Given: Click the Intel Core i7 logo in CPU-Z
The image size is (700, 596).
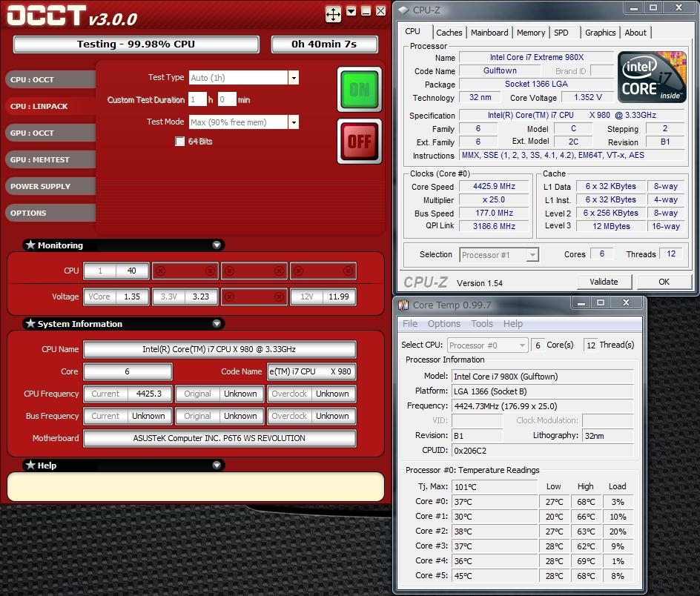Looking at the screenshot, I should (x=651, y=76).
